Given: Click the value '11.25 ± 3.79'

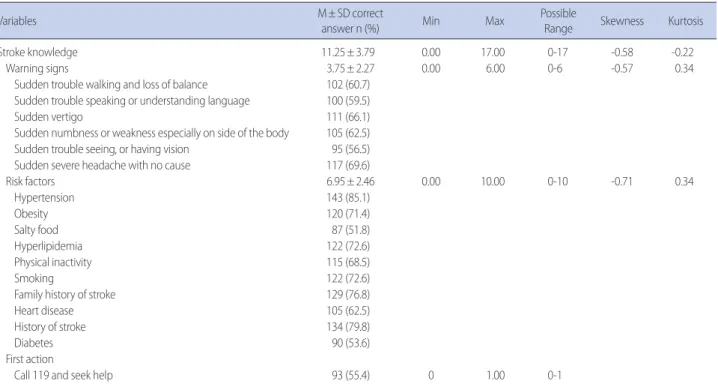Looking at the screenshot, I should point(348,52).
